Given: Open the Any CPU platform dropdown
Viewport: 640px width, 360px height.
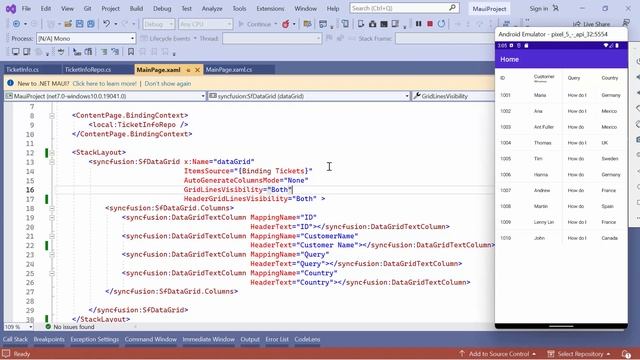Looking at the screenshot, I should click(x=205, y=24).
